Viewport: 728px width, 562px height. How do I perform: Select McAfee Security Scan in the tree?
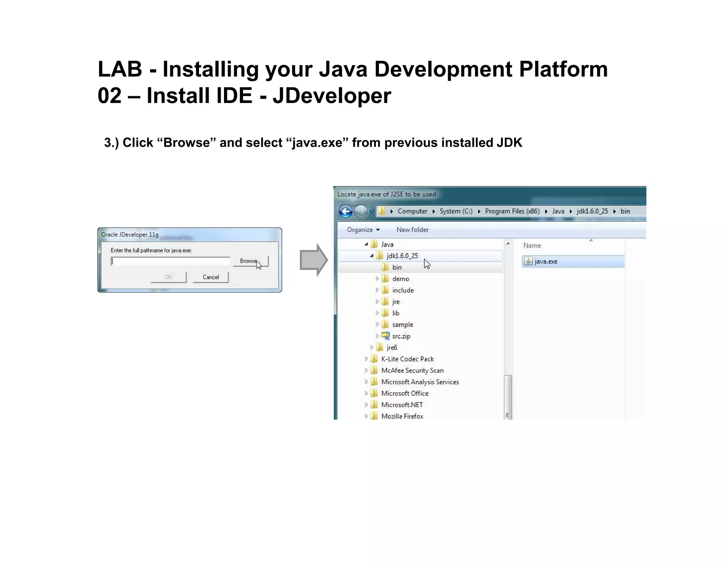pos(412,370)
